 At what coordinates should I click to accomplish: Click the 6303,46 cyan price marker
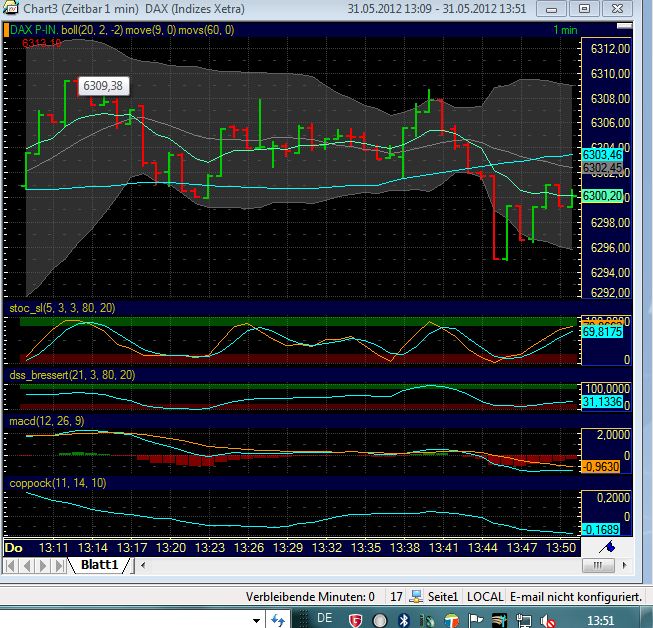click(602, 155)
